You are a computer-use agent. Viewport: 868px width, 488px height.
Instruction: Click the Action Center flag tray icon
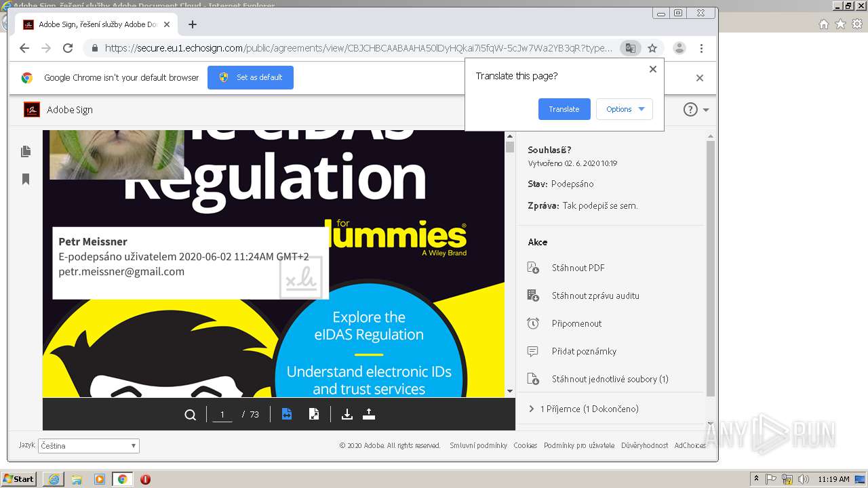click(772, 479)
